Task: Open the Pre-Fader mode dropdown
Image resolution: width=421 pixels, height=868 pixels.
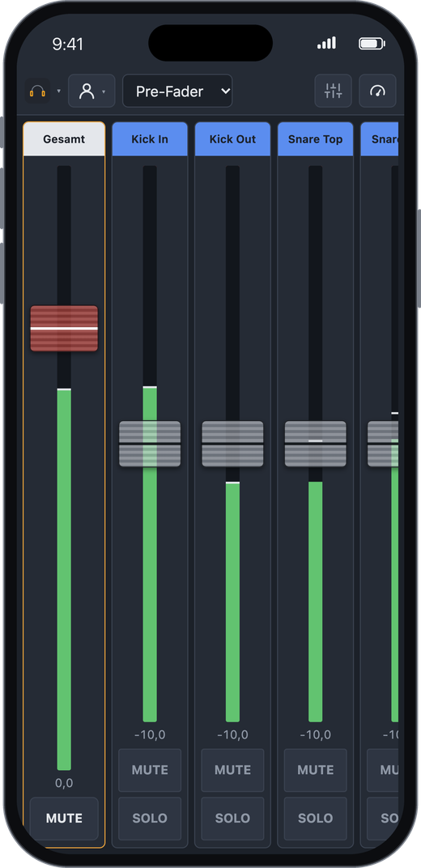Action: 177,91
